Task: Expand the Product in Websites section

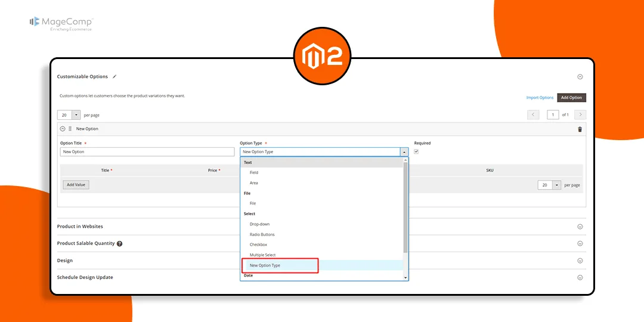Action: (x=580, y=227)
